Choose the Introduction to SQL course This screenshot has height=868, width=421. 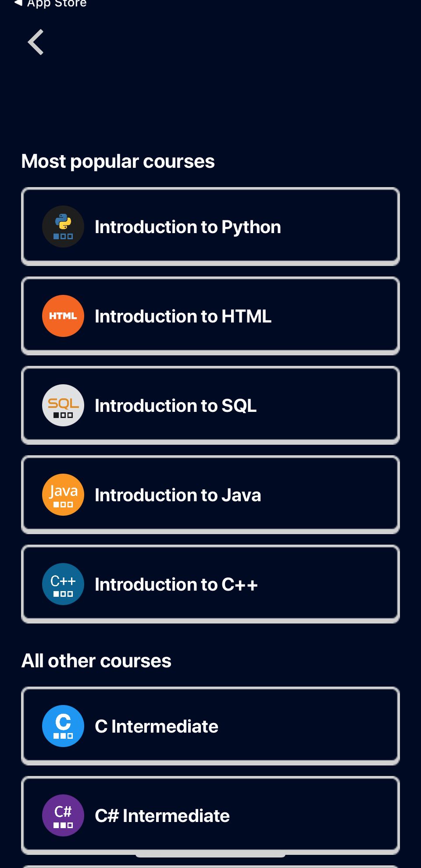210,405
